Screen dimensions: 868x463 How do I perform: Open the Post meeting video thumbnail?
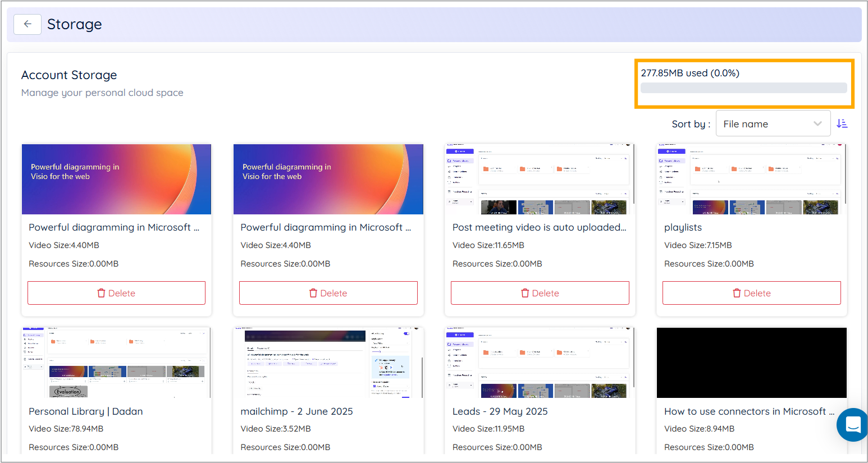[x=540, y=179]
